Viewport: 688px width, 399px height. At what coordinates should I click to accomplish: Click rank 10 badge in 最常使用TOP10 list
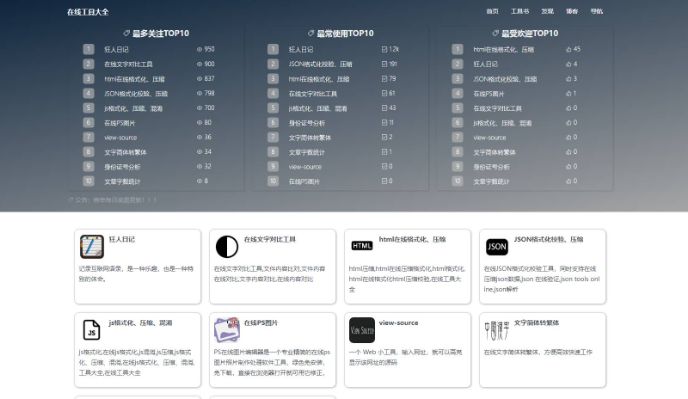[x=273, y=181]
